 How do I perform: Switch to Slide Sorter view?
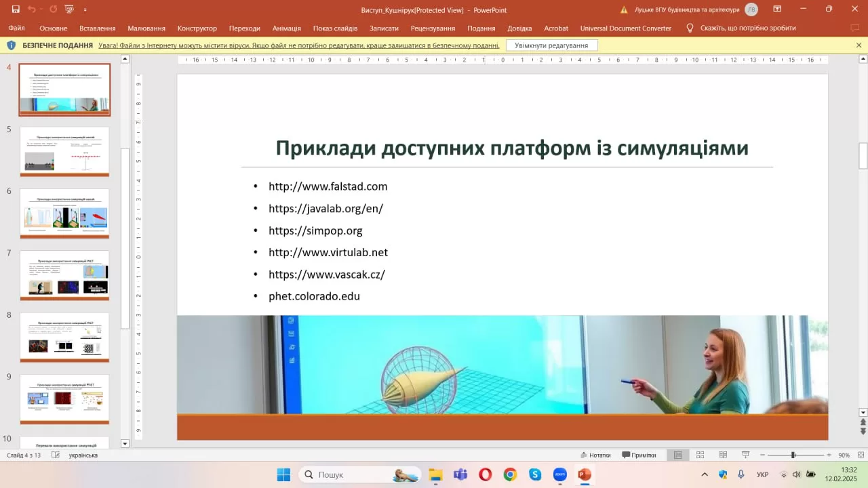701,455
